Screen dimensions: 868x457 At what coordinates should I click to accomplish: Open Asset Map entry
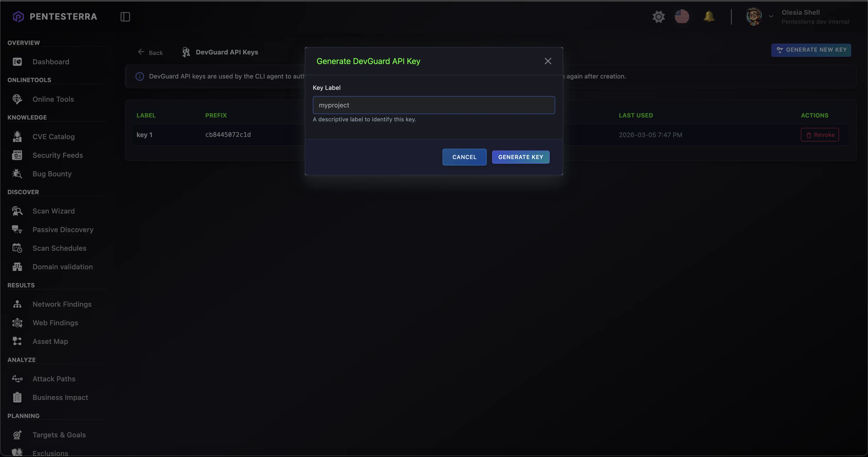(50, 341)
